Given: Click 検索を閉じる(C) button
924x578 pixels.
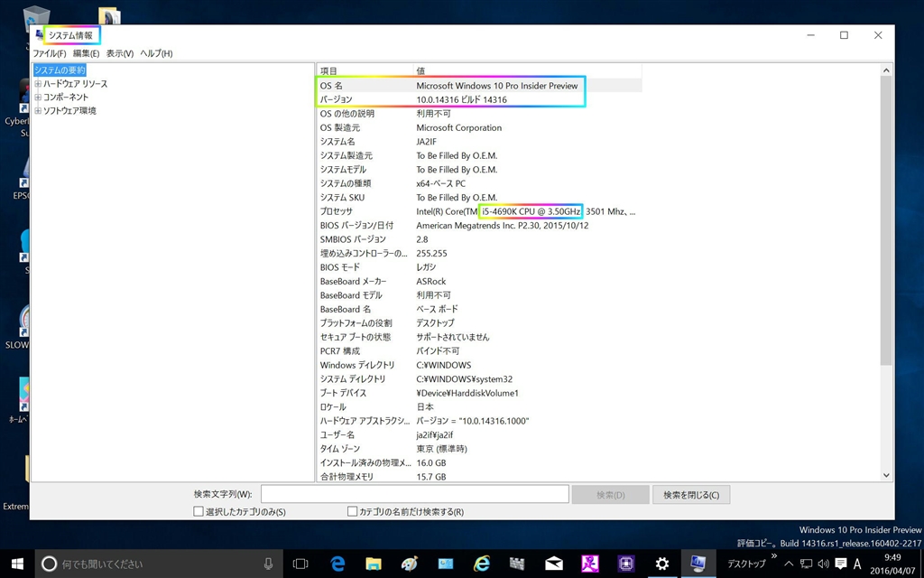Looking at the screenshot, I should pyautogui.click(x=691, y=495).
